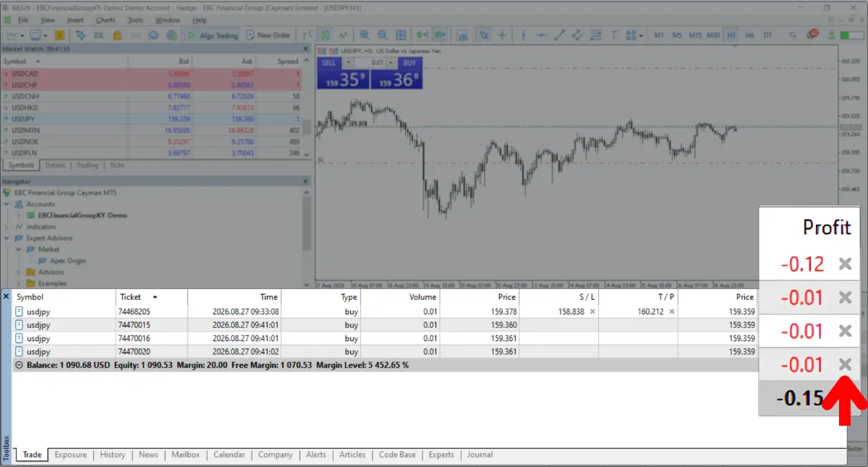This screenshot has height=467, width=868.
Task: Click the chart shift icon
Action: (439, 35)
